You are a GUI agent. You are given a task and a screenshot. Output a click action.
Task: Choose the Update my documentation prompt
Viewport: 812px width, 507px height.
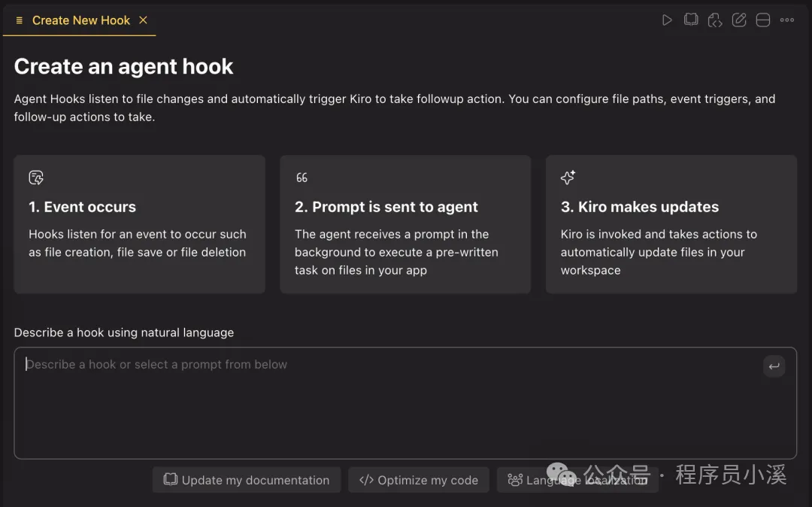(x=247, y=480)
